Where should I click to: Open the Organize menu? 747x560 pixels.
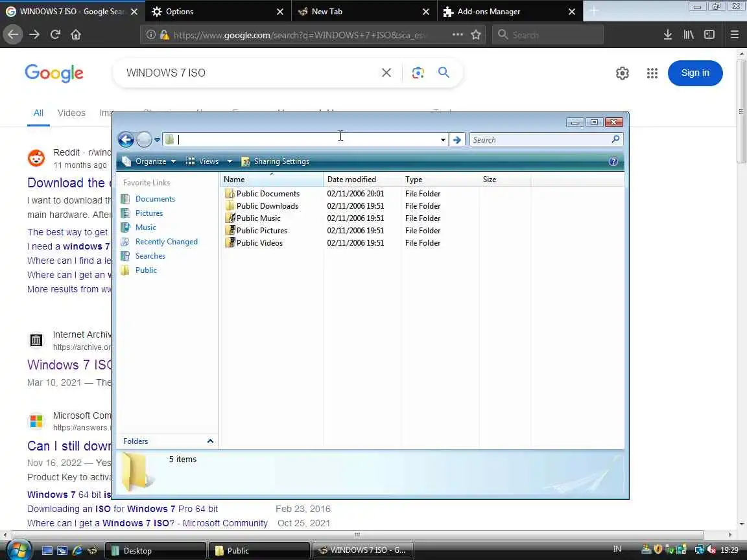pyautogui.click(x=149, y=161)
